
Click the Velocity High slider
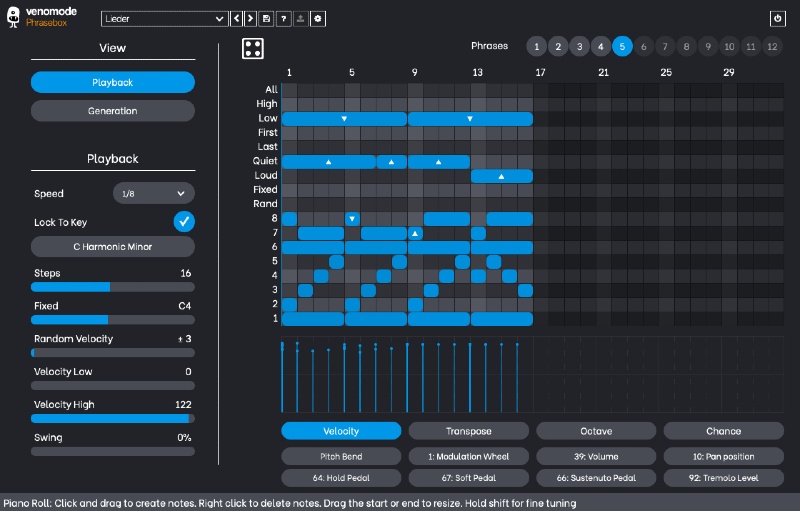pyautogui.click(x=113, y=418)
